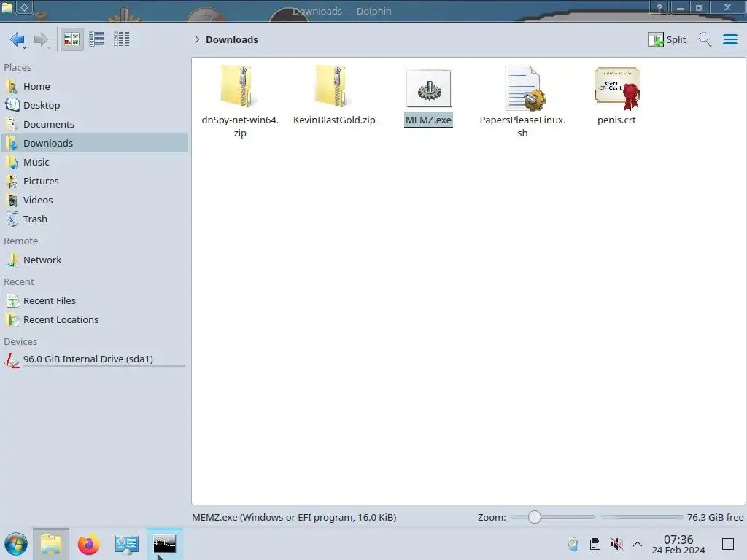Screen dimensions: 747x560
Task: Open the search magnifier tool
Action: 705,39
